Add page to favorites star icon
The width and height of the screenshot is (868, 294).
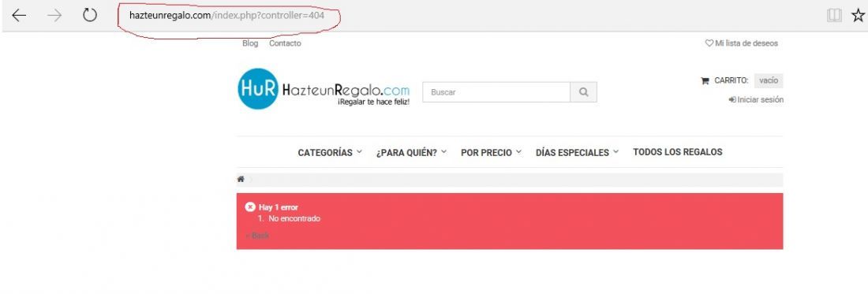point(858,16)
